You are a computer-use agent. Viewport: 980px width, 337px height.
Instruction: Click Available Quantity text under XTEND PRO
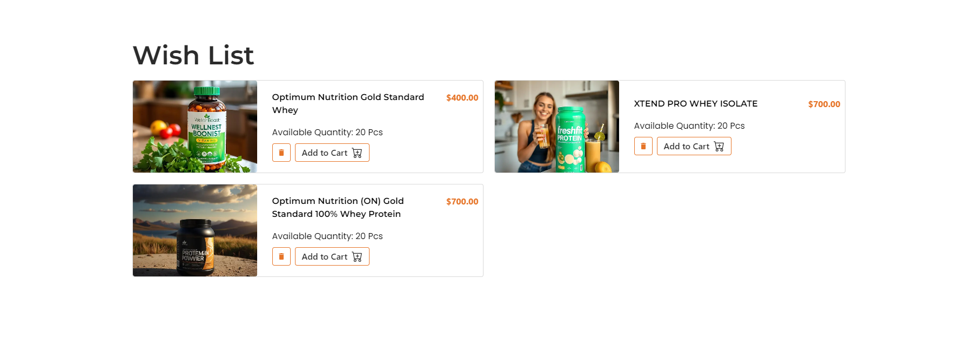pos(689,125)
